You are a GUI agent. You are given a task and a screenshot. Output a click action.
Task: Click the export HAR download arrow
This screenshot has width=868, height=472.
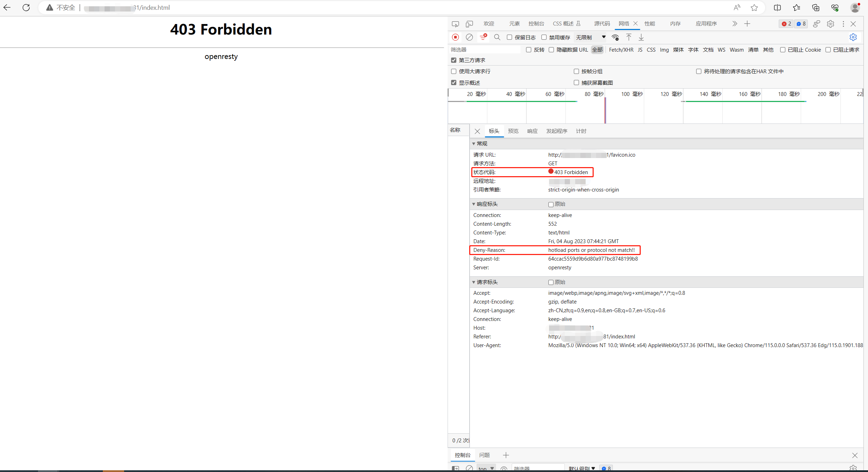coord(641,37)
